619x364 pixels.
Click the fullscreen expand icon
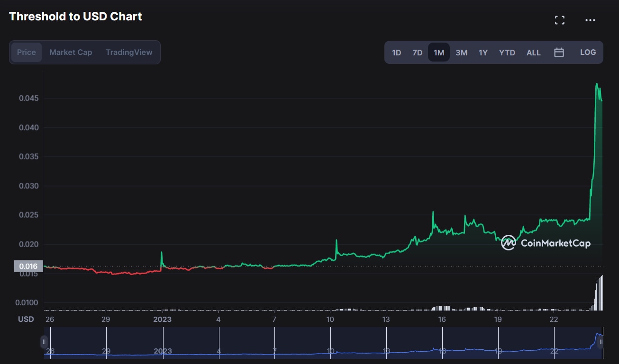pos(559,20)
